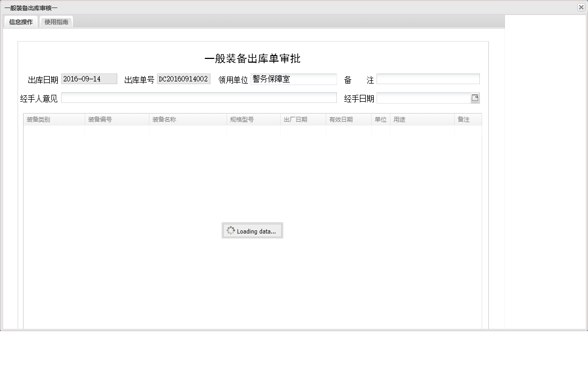Click the 经手日期 input field

pyautogui.click(x=423, y=97)
